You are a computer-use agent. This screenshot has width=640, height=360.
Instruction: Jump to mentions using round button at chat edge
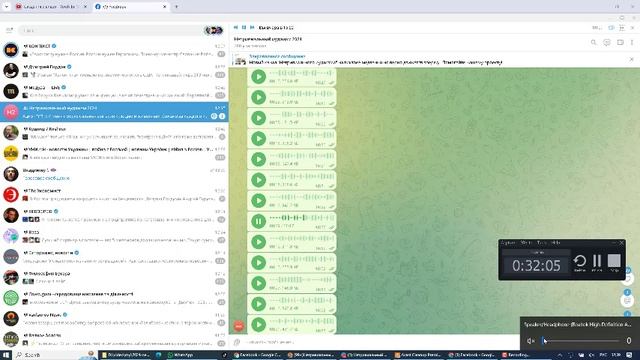627,300
